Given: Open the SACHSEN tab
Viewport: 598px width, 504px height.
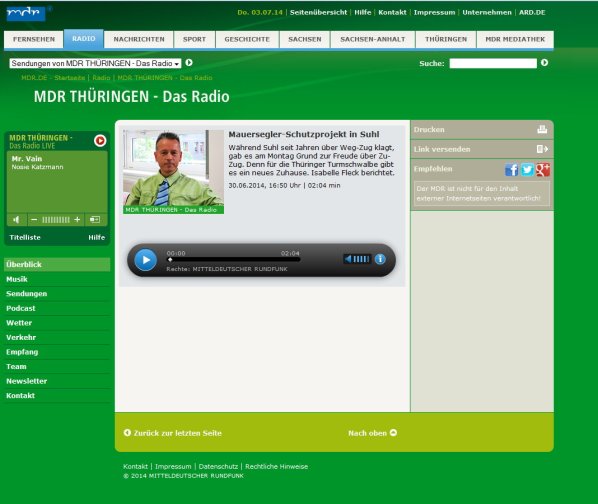Looking at the screenshot, I should pos(305,39).
